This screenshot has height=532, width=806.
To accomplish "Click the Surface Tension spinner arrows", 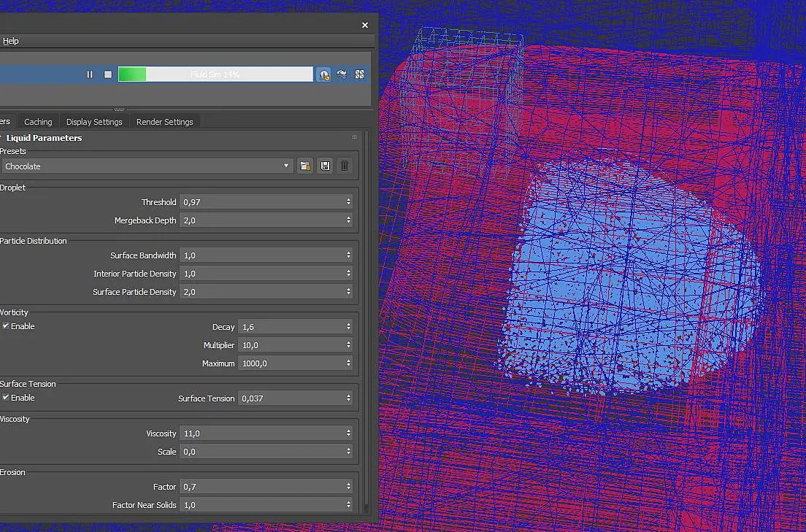I will click(x=348, y=398).
